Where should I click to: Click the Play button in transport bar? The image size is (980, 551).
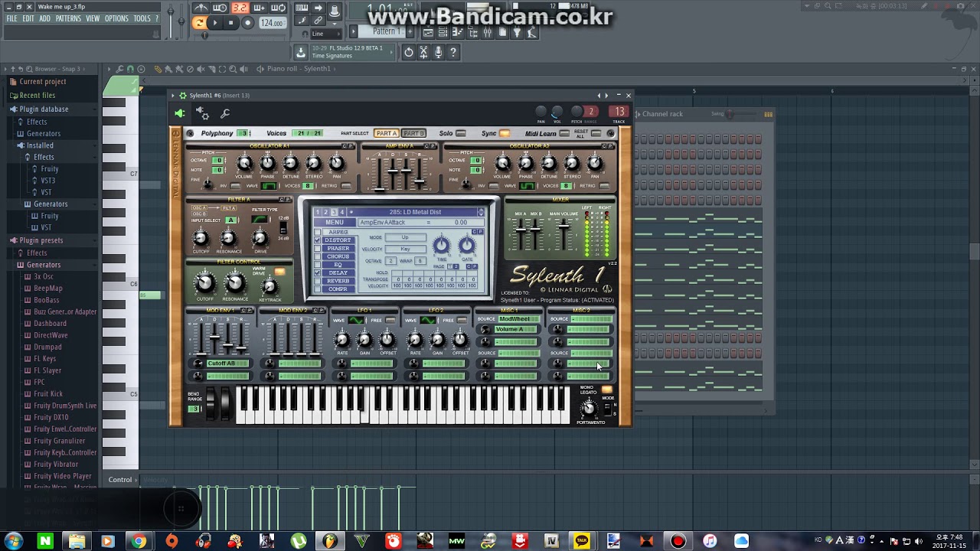tap(215, 23)
